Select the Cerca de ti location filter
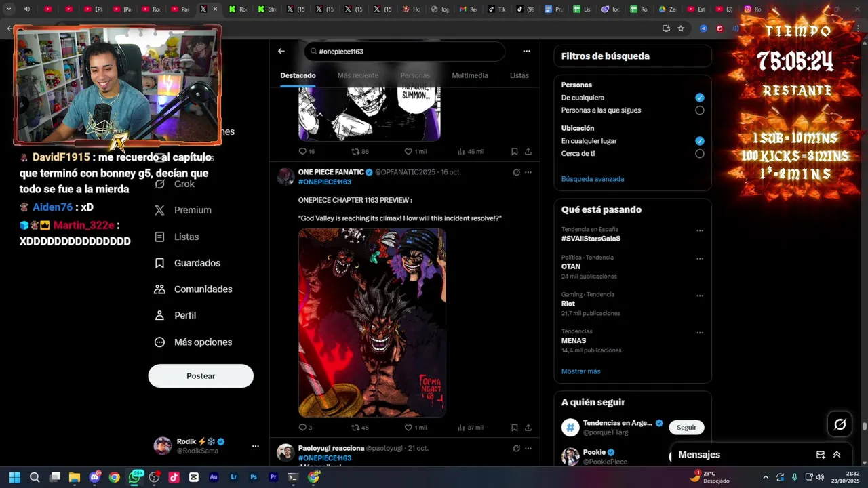 point(700,154)
